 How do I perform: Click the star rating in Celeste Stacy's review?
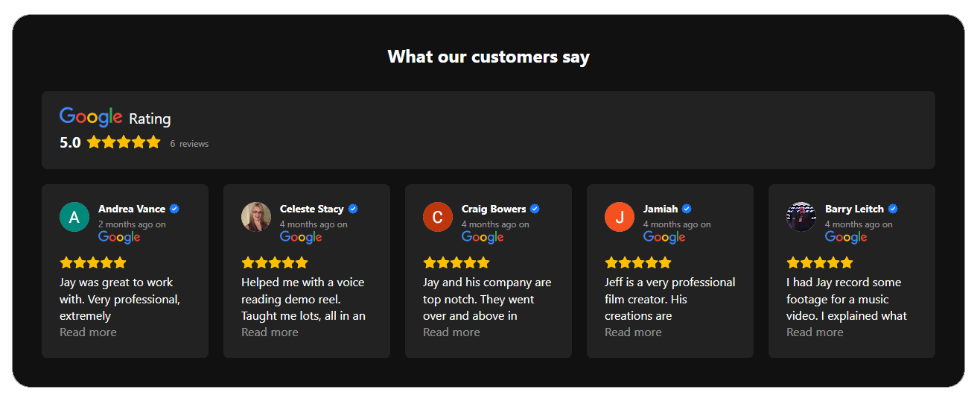[x=275, y=262]
